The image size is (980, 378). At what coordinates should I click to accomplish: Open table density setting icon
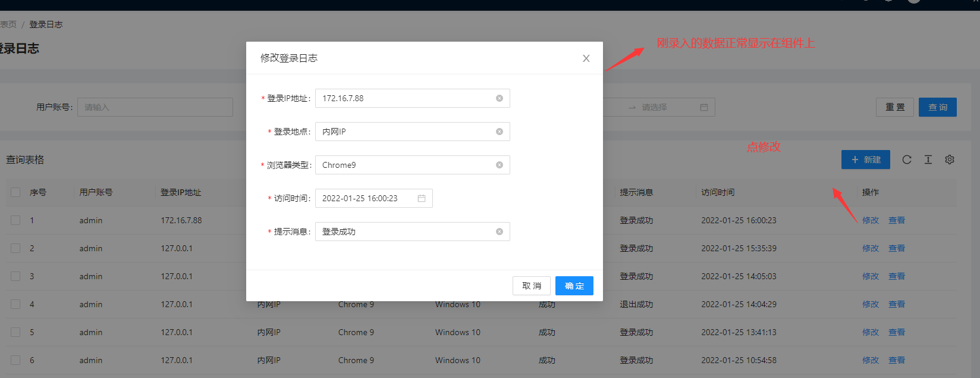[928, 160]
